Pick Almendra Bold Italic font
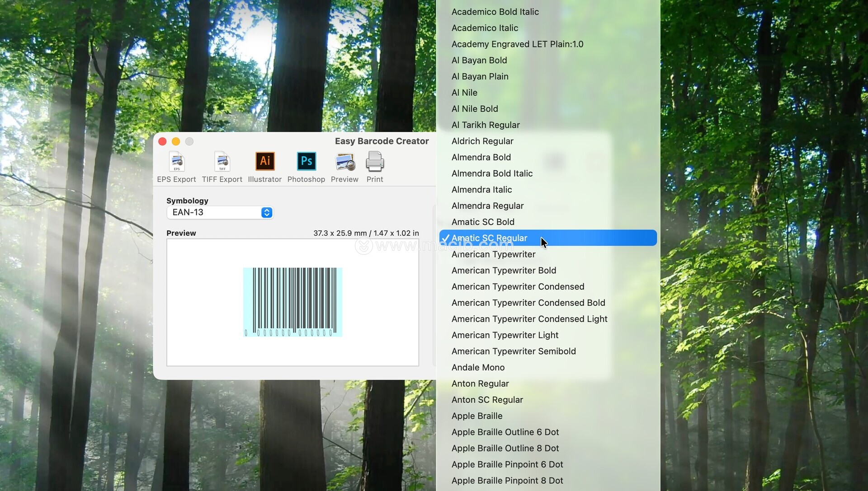 492,173
